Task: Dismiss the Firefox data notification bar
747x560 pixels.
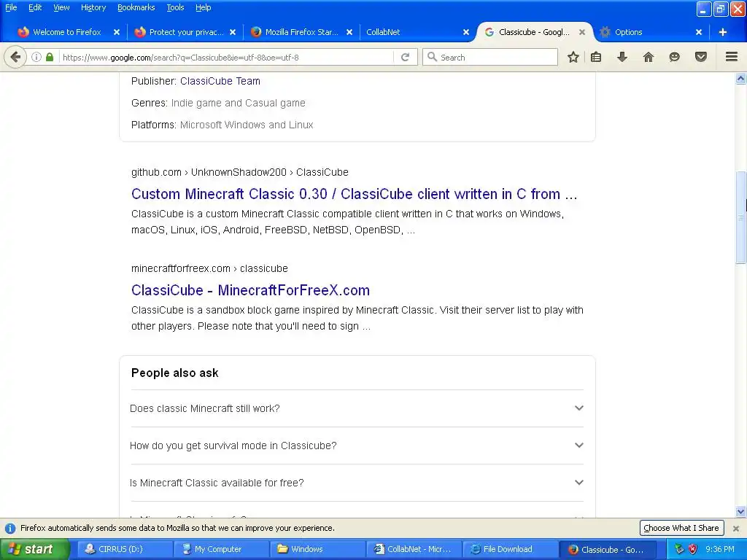Action: (736, 528)
